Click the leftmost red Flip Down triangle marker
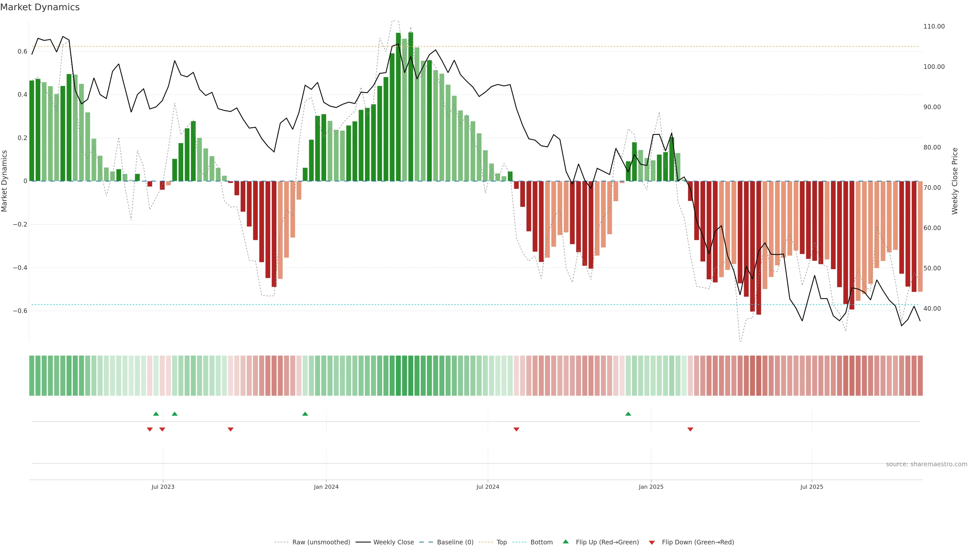 point(150,429)
